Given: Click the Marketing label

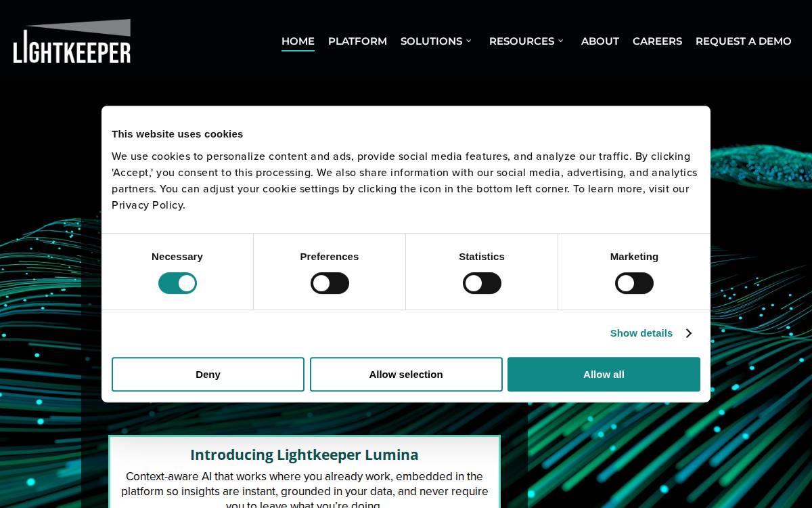Looking at the screenshot, I should pos(634,257).
